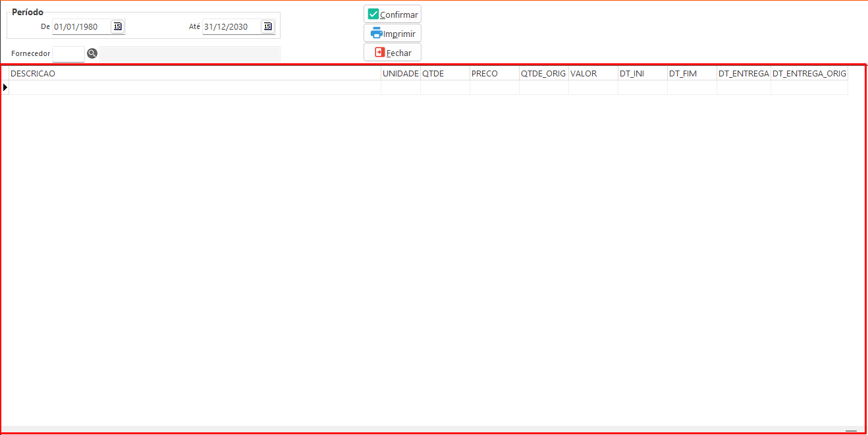Open calendar picker for the De date
868x435 pixels.
tap(117, 26)
